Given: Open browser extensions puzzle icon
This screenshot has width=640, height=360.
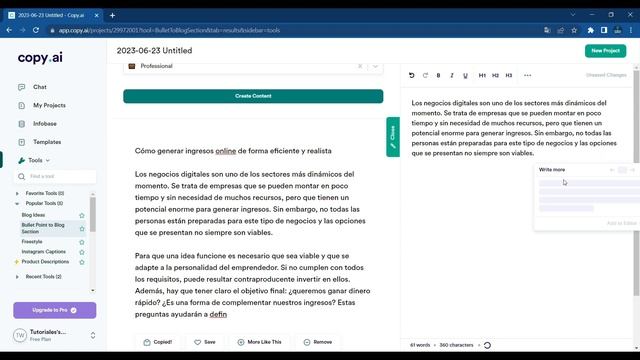Looking at the screenshot, I should point(590,30).
